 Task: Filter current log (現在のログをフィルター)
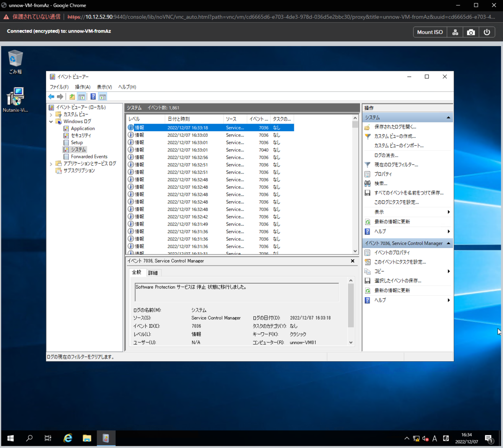(x=396, y=165)
